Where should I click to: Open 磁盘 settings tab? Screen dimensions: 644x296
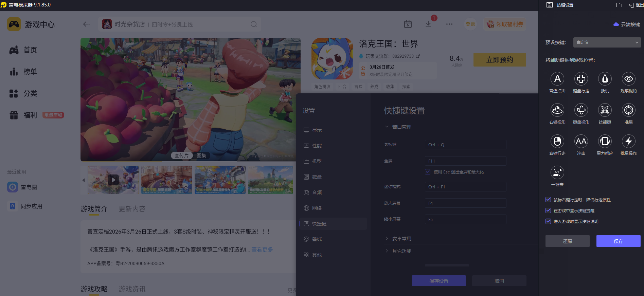(333, 177)
